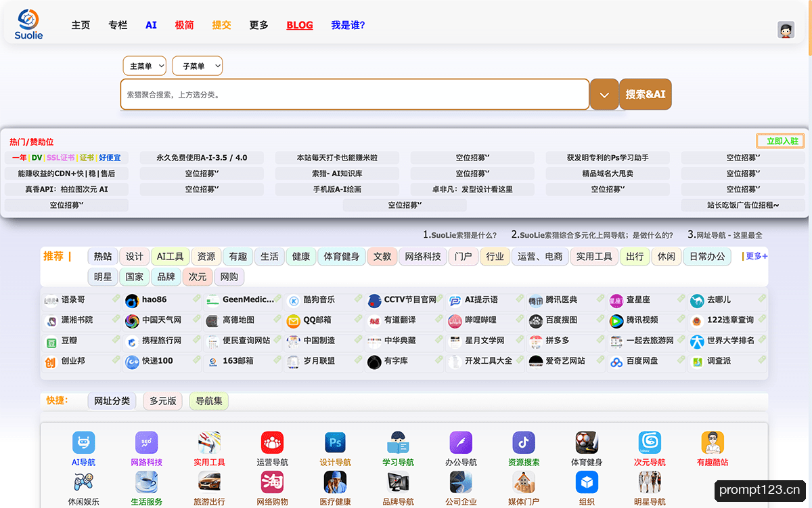Screen dimensions: 812x508
Task: Open the 网路科技 SEO icon
Action: tap(147, 443)
